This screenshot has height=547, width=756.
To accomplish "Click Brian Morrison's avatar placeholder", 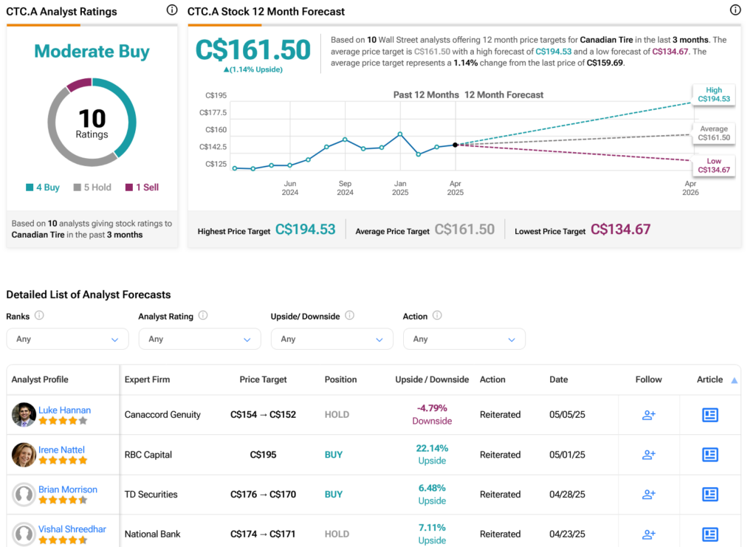I will pyautogui.click(x=24, y=495).
